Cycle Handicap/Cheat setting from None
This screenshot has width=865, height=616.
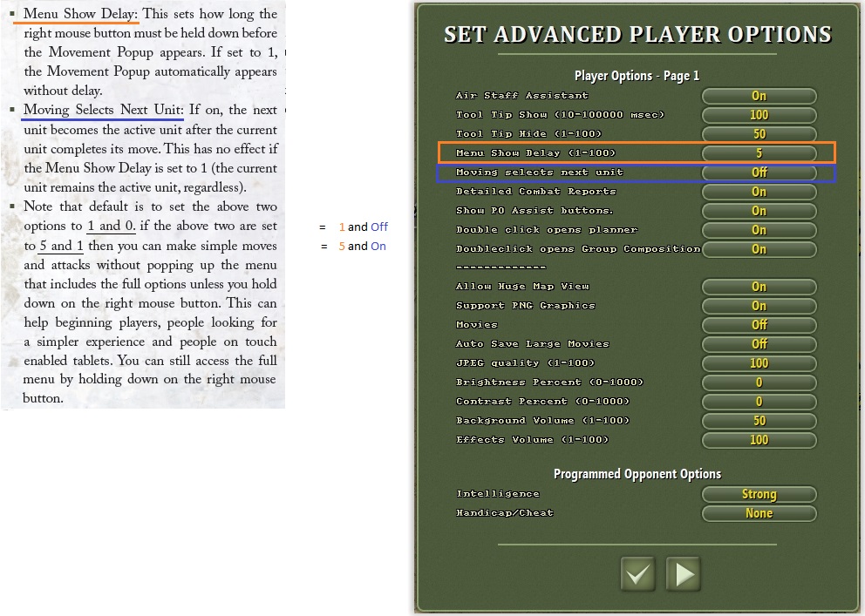click(x=759, y=513)
